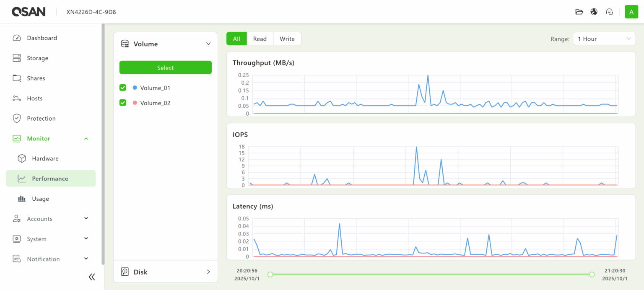Click the globe language icon
This screenshot has width=644, height=290.
pyautogui.click(x=594, y=12)
